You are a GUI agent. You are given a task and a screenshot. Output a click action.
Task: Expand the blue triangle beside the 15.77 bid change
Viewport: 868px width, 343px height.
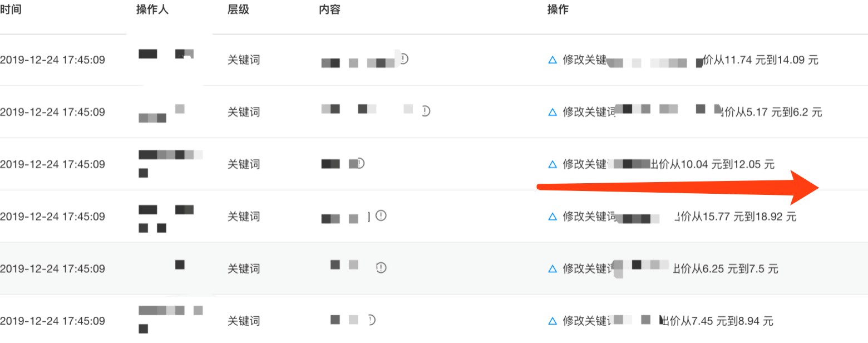553,217
